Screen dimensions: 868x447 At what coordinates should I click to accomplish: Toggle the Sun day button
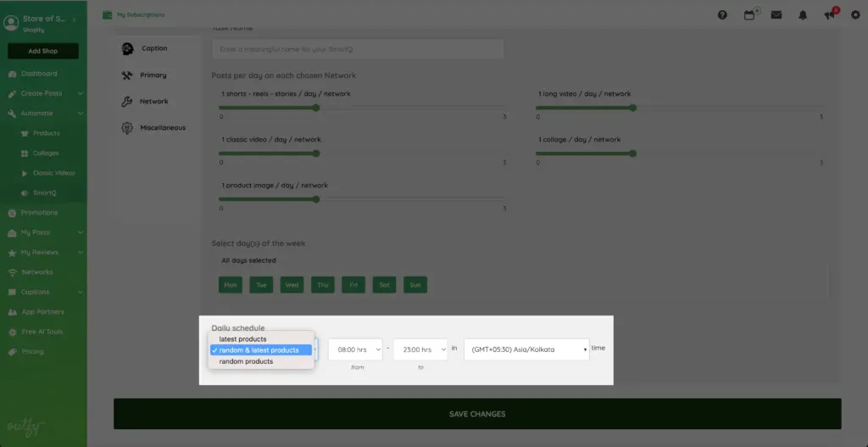coord(415,285)
